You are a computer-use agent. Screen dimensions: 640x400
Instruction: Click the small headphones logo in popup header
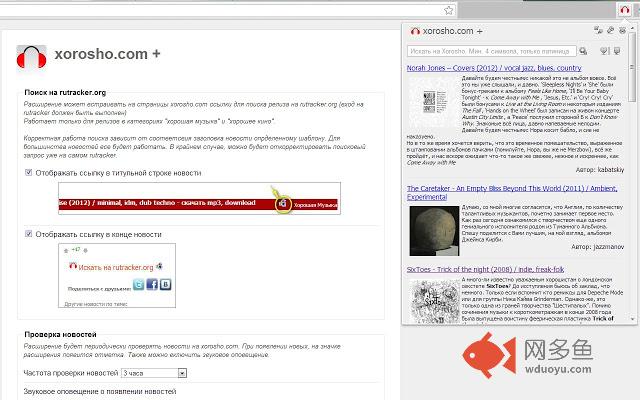coord(415,31)
